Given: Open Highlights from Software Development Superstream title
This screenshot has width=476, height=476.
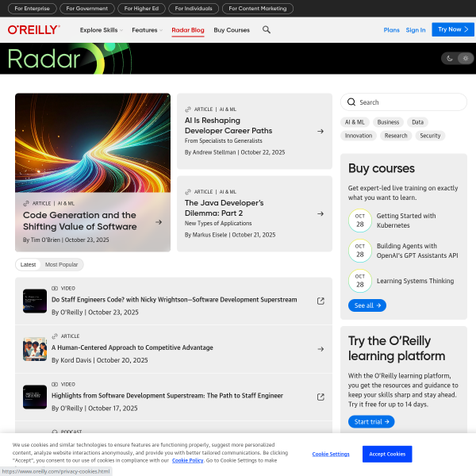Looking at the screenshot, I should 167,396.
